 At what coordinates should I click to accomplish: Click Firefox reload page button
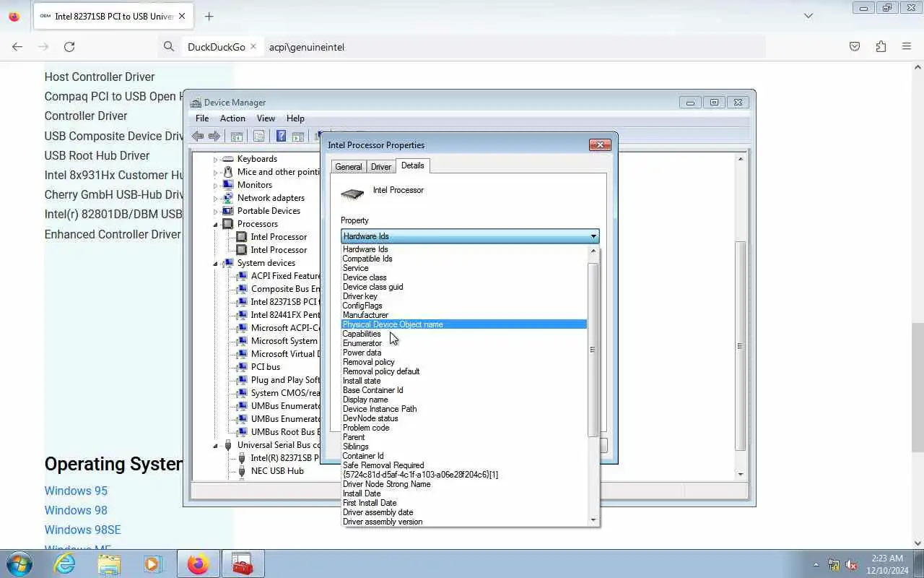click(x=69, y=46)
